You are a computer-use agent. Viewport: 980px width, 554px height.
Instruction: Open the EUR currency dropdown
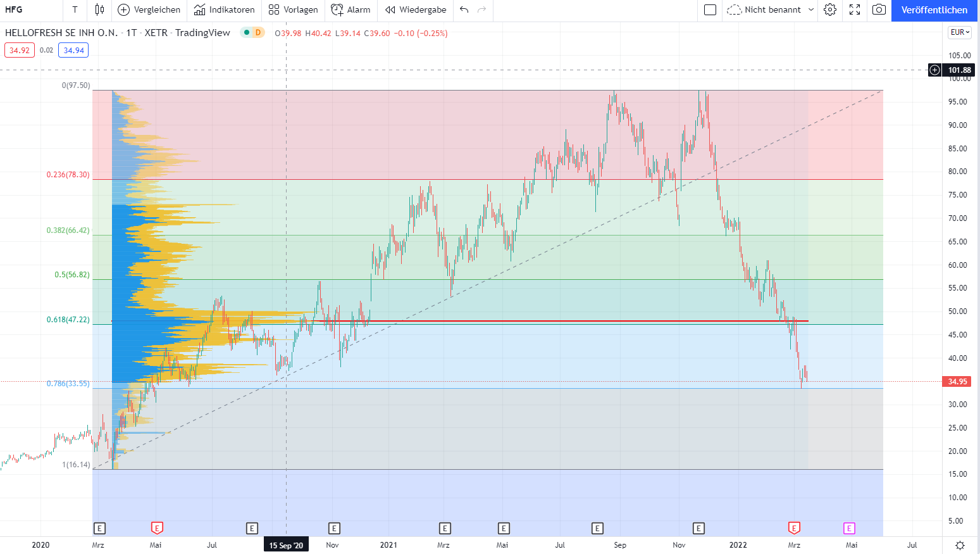point(960,32)
